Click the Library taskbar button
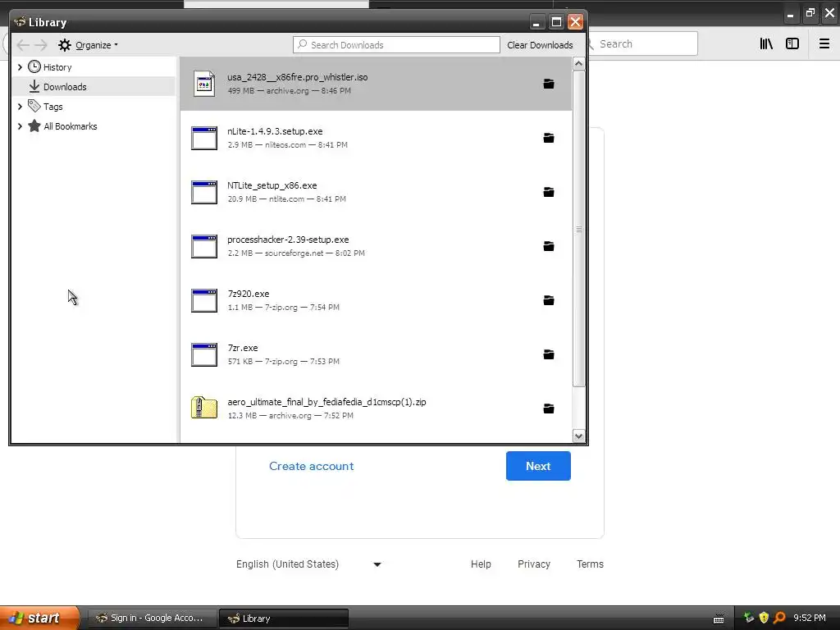 tap(284, 619)
